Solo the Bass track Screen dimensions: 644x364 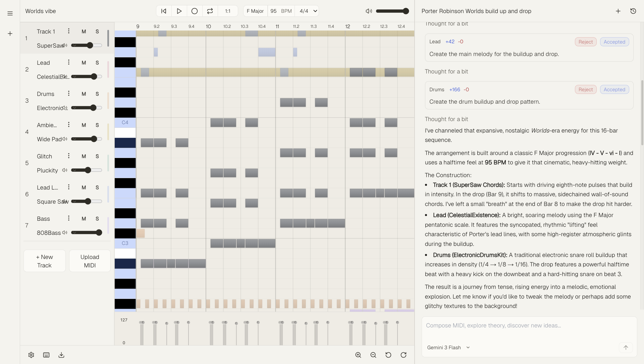click(x=97, y=219)
